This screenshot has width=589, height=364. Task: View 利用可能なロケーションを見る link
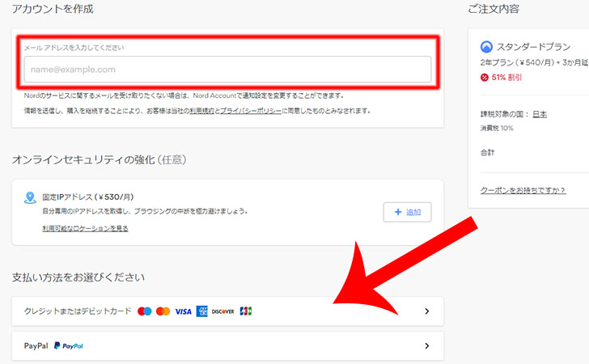[x=85, y=228]
